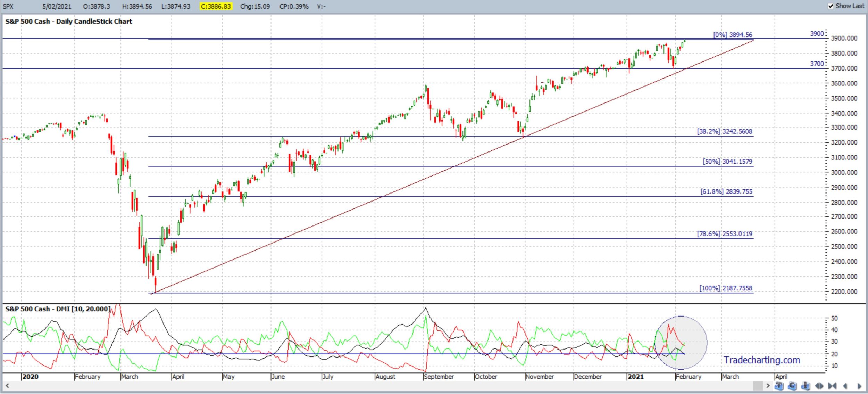868x394 pixels.
Task: Click the November label on time axis
Action: coord(540,377)
